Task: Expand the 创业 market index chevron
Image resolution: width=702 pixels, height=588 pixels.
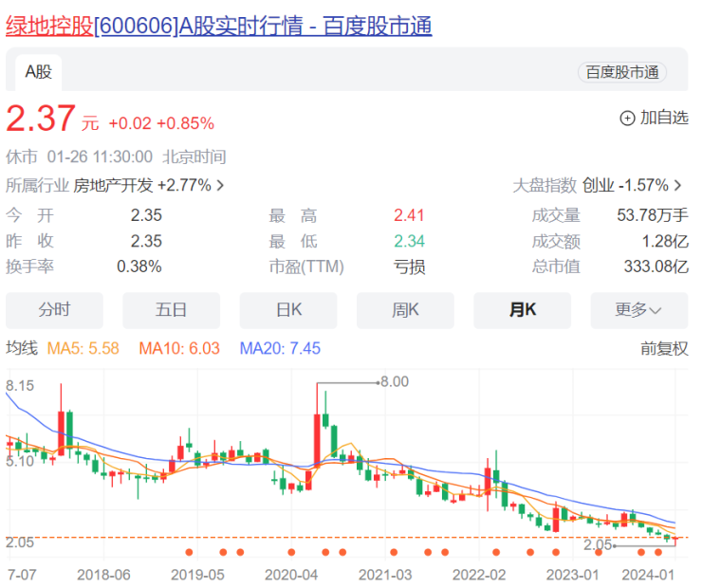Action: 677,185
